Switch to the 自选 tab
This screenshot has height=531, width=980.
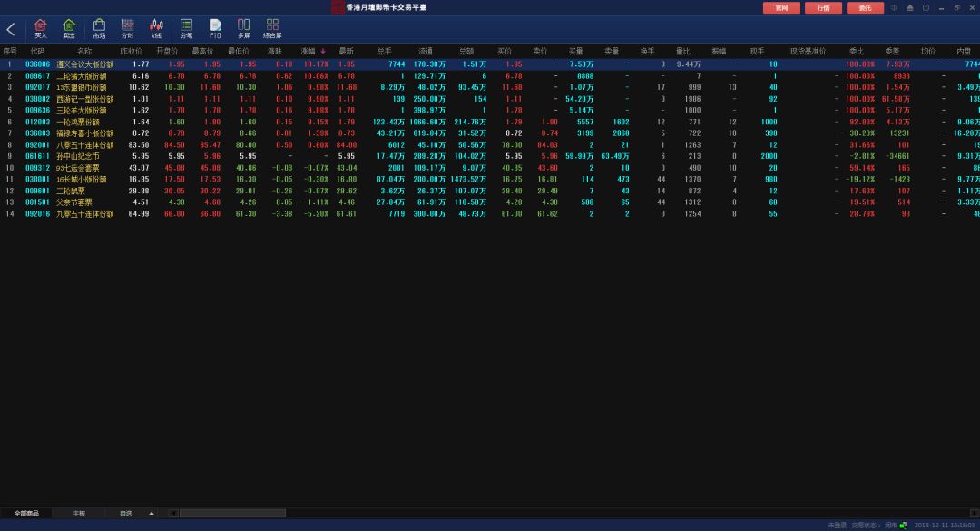coord(126,514)
